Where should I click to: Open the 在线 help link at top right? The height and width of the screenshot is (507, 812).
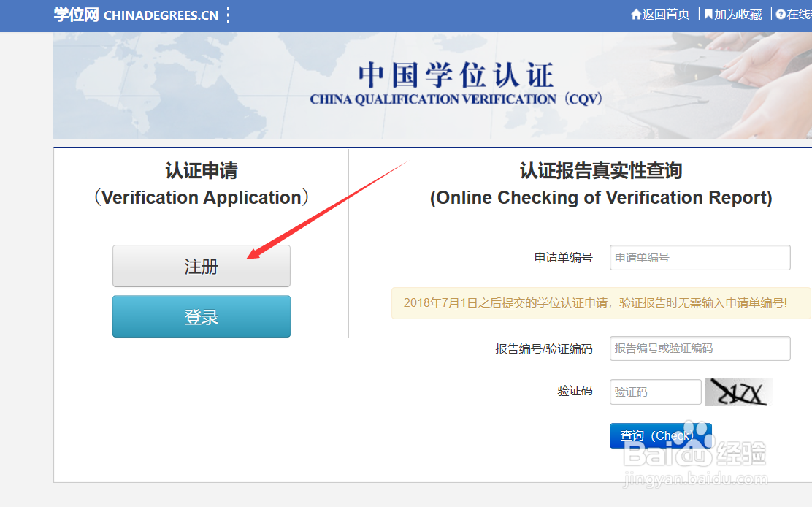click(x=800, y=14)
